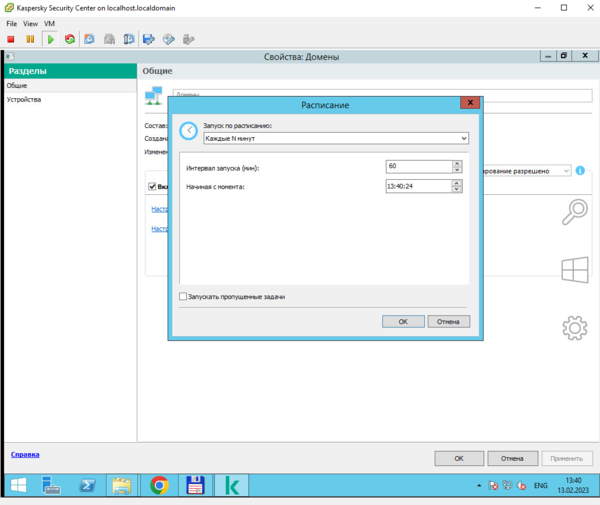This screenshot has height=505, width=600.
Task: Open the Справка help link
Action: (25, 454)
